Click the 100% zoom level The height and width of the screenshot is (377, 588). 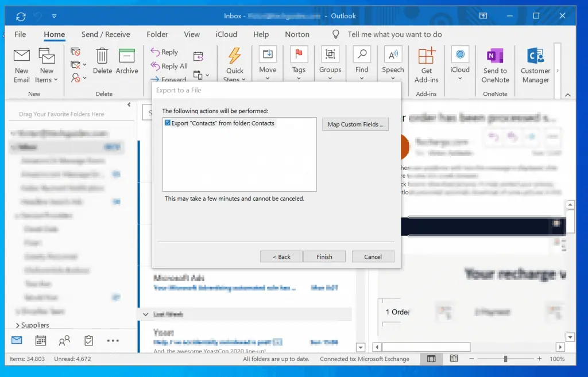pos(557,359)
